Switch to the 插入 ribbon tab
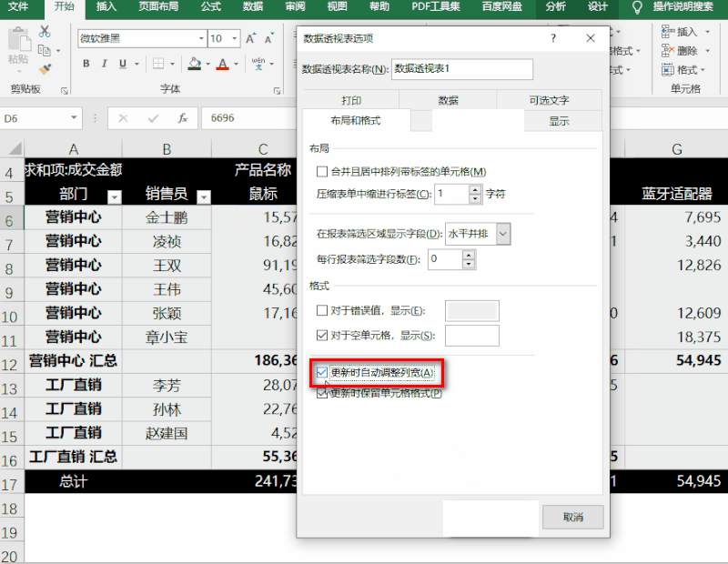The height and width of the screenshot is (564, 728). [106, 7]
